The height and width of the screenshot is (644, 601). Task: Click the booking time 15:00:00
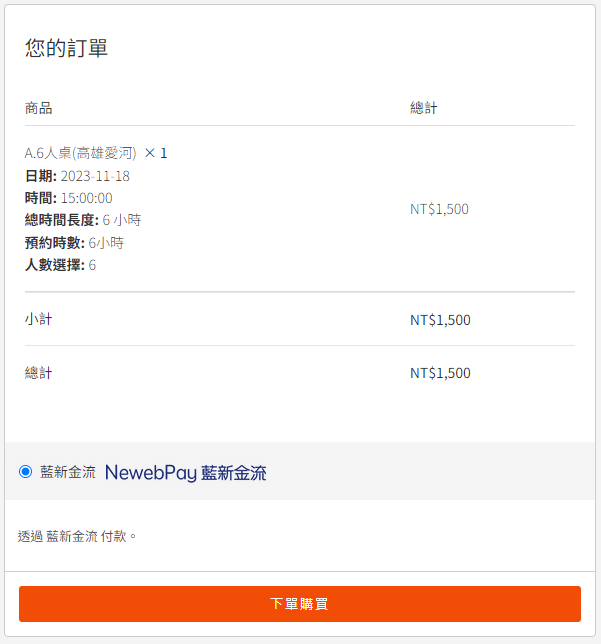(87, 198)
